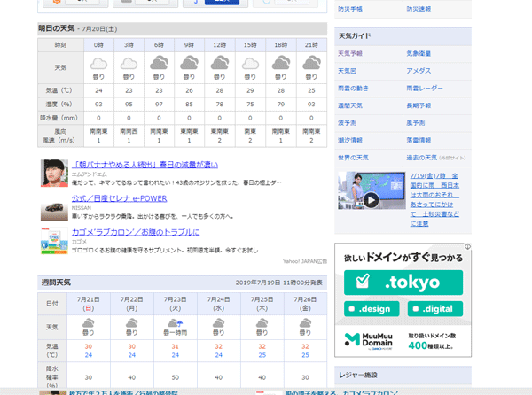Open the 朝バナナやめる人続出 ad link
The height and width of the screenshot is (395, 532).
coord(145,165)
